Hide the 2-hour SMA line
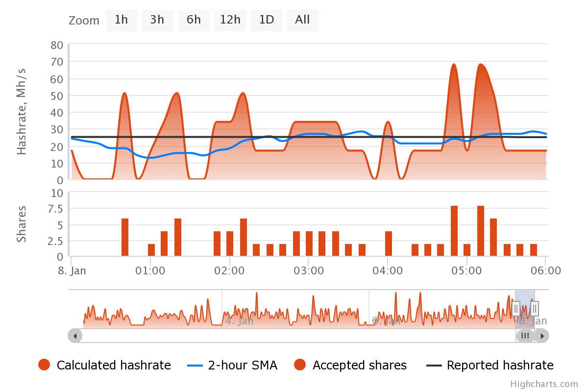Screen dimensions: 588x392 pyautogui.click(x=243, y=365)
